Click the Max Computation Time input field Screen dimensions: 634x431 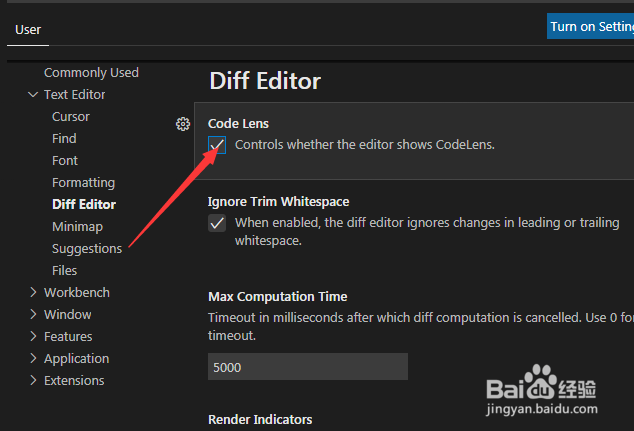[x=308, y=367]
